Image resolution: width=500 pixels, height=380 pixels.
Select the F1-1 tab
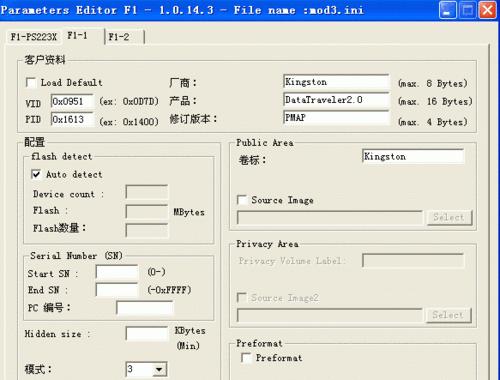click(x=83, y=36)
